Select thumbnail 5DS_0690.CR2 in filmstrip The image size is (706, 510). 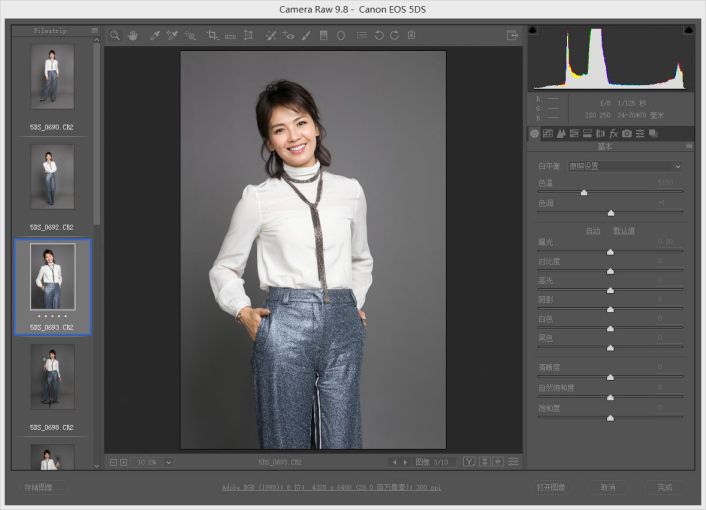pyautogui.click(x=51, y=77)
